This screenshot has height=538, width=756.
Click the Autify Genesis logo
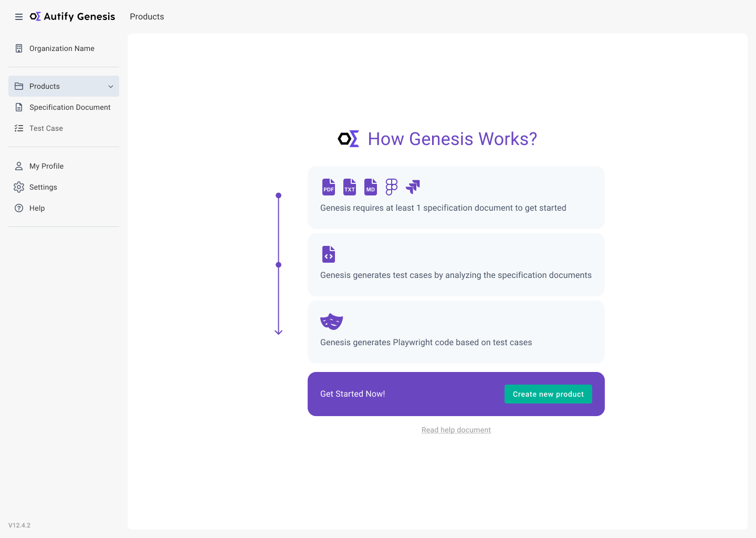pyautogui.click(x=72, y=17)
